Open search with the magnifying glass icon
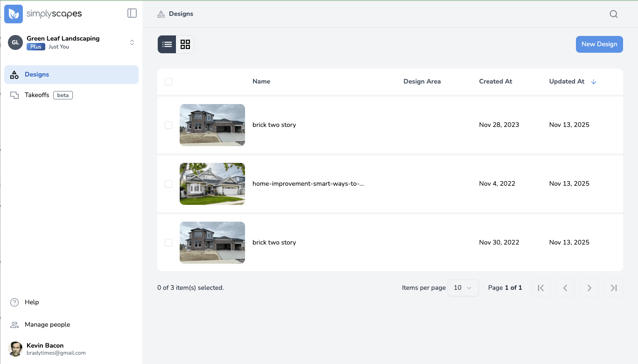The height and width of the screenshot is (364, 638). coord(613,14)
